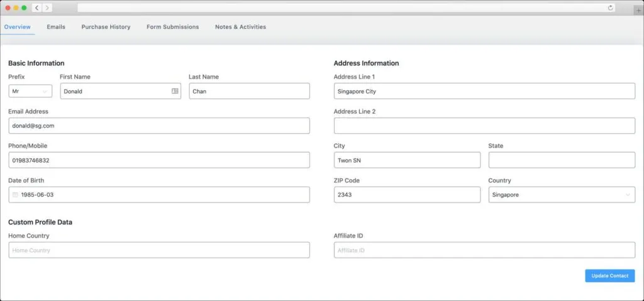Click the Email Address input field
This screenshot has height=301, width=644.
(x=159, y=126)
